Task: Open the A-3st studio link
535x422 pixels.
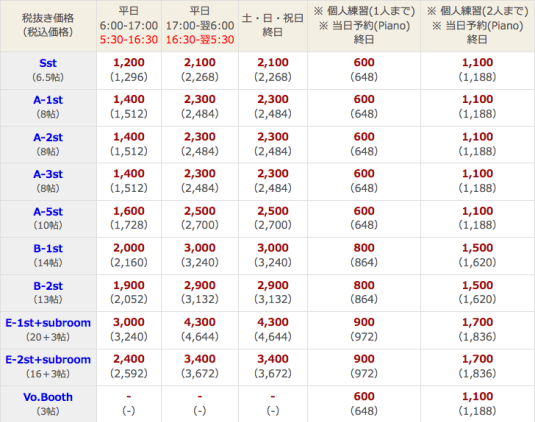Action: (x=48, y=174)
